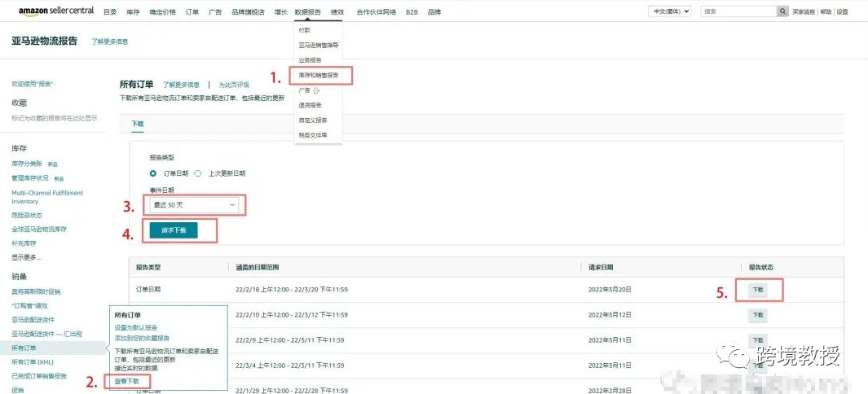Click 了解更多信息 beside 亚马逊物流报告

[109, 42]
